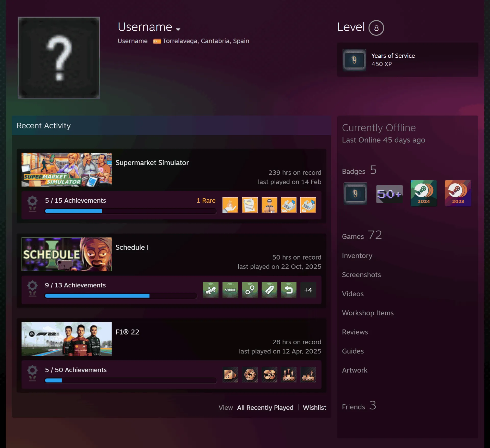Open the Inventory link
Viewport: 490px width, 448px height.
[x=357, y=255]
